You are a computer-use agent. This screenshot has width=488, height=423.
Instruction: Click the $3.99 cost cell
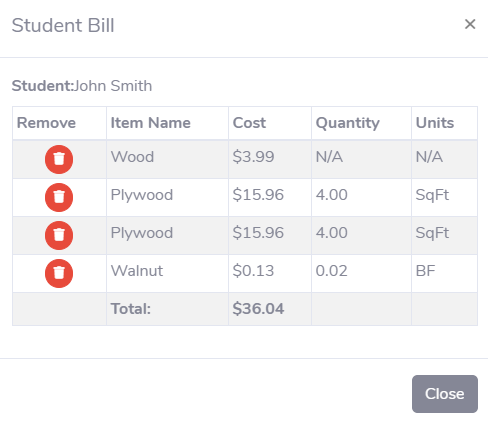tap(270, 159)
